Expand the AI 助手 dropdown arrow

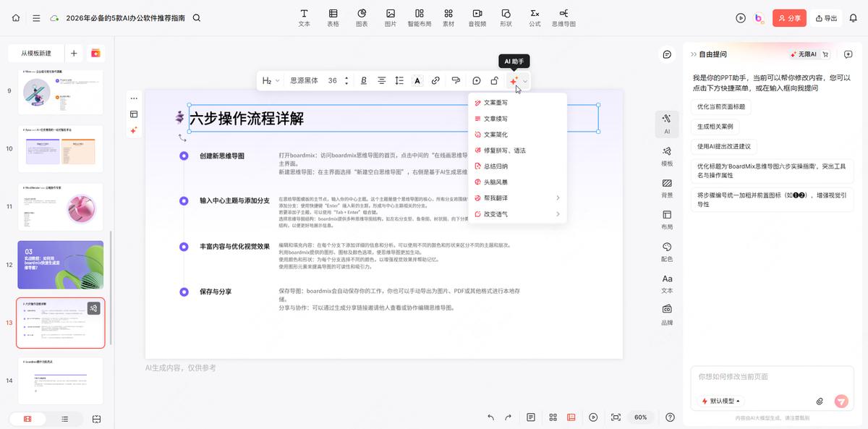click(x=526, y=81)
